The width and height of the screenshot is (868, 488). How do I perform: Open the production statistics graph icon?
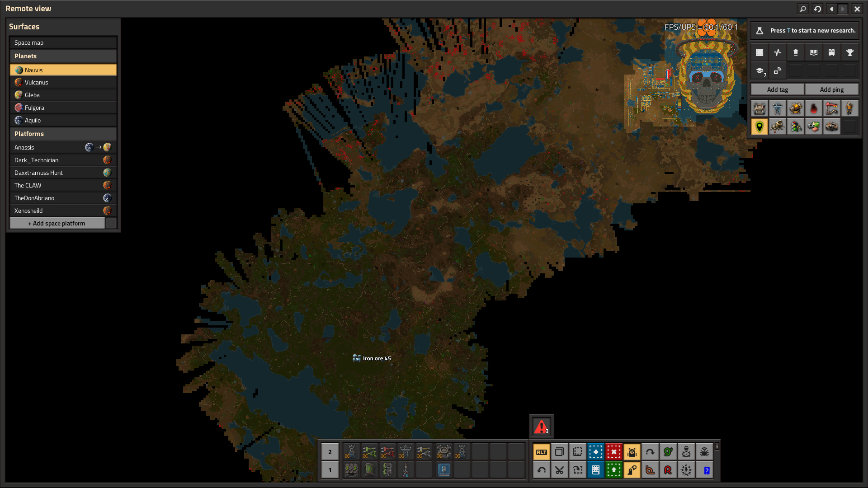click(778, 52)
